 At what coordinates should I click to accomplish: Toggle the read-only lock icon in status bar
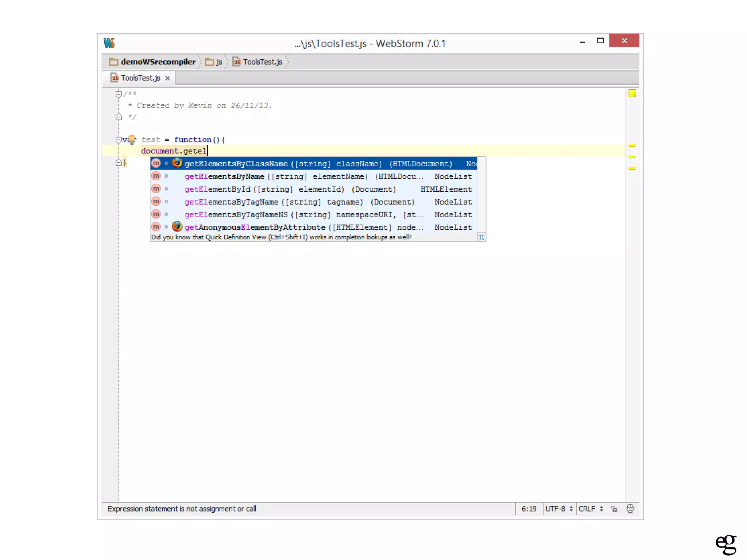[614, 509]
